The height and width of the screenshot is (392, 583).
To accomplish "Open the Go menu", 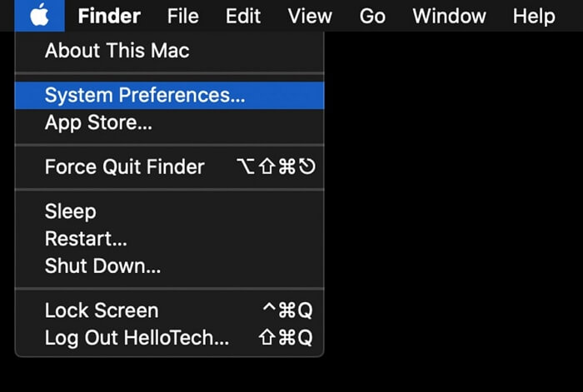I will [x=372, y=16].
